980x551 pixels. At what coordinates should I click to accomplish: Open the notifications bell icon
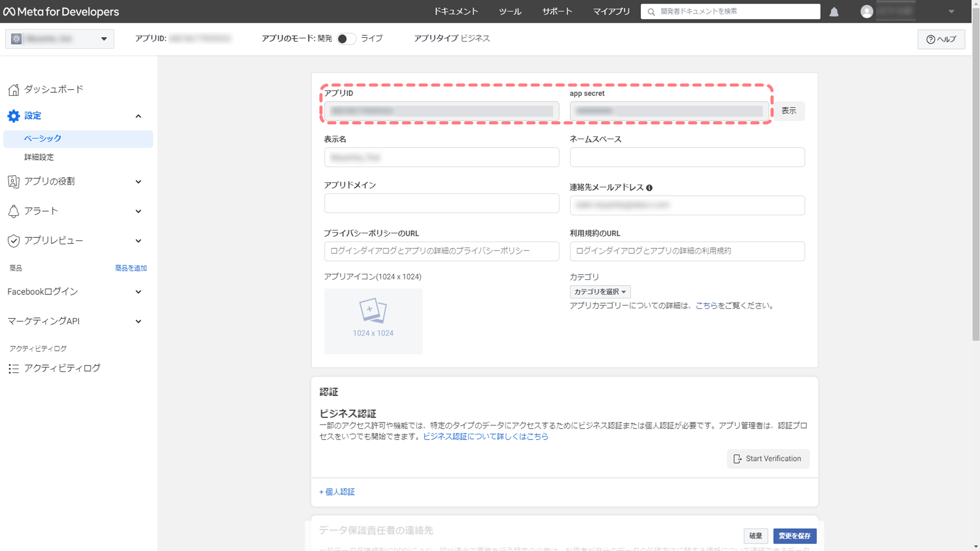click(x=834, y=11)
